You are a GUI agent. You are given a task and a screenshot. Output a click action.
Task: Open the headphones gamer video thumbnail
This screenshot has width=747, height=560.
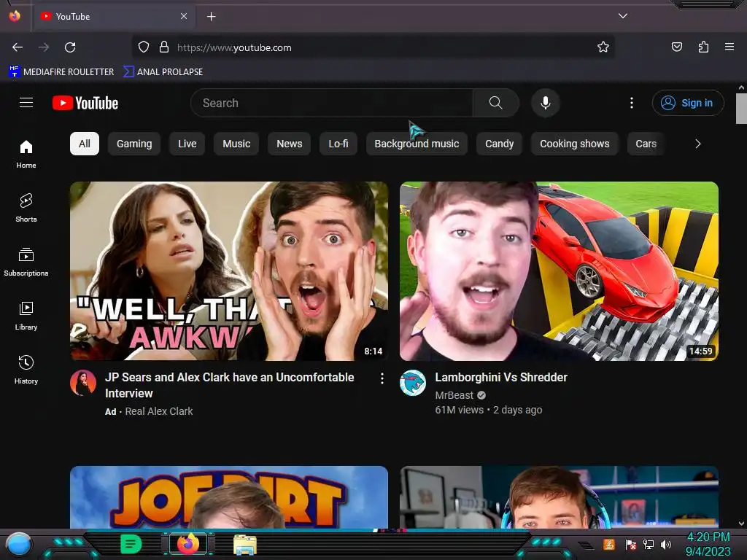click(x=559, y=497)
